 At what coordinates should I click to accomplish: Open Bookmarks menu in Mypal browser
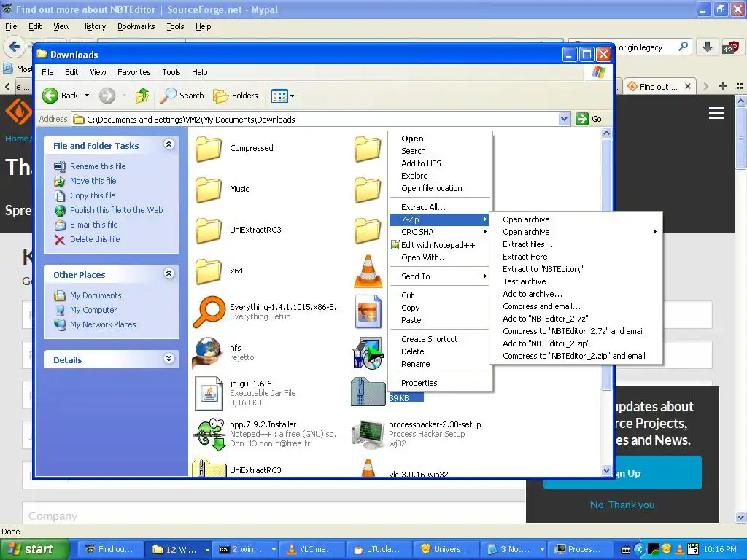click(x=136, y=27)
